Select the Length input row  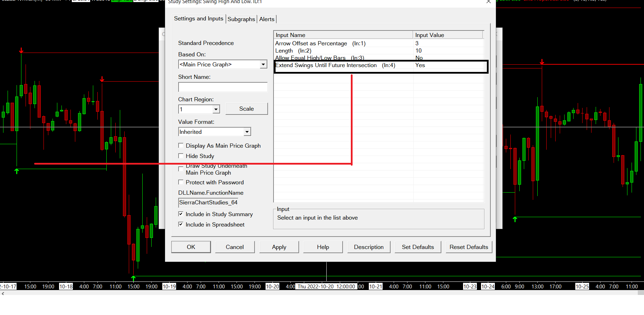pos(379,50)
